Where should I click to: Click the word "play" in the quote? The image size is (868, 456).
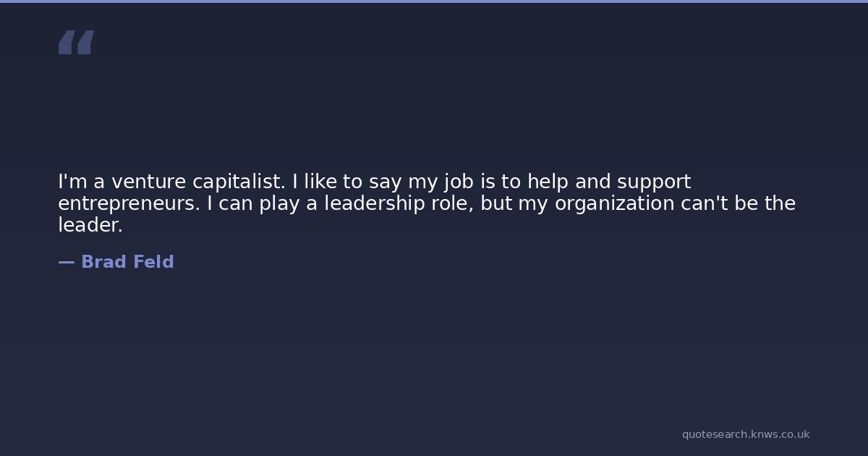point(279,203)
